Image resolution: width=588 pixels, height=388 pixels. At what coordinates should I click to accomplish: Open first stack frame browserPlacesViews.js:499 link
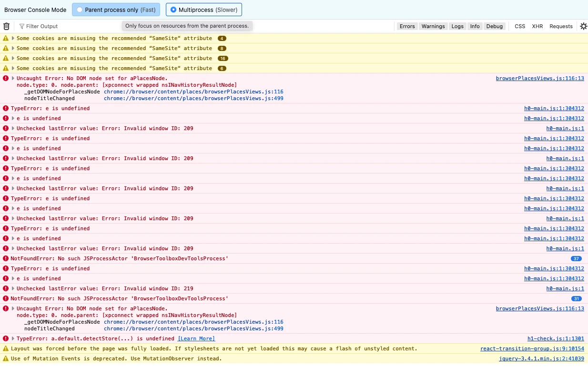[x=193, y=98]
